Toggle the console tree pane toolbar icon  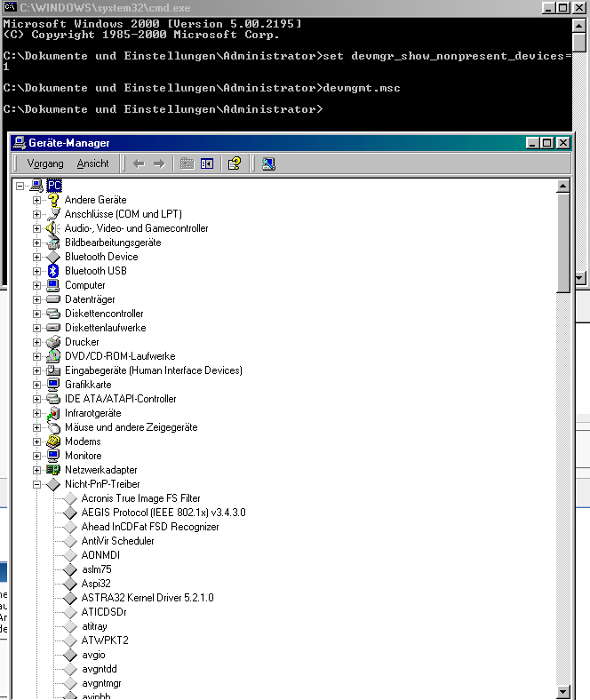click(x=207, y=163)
